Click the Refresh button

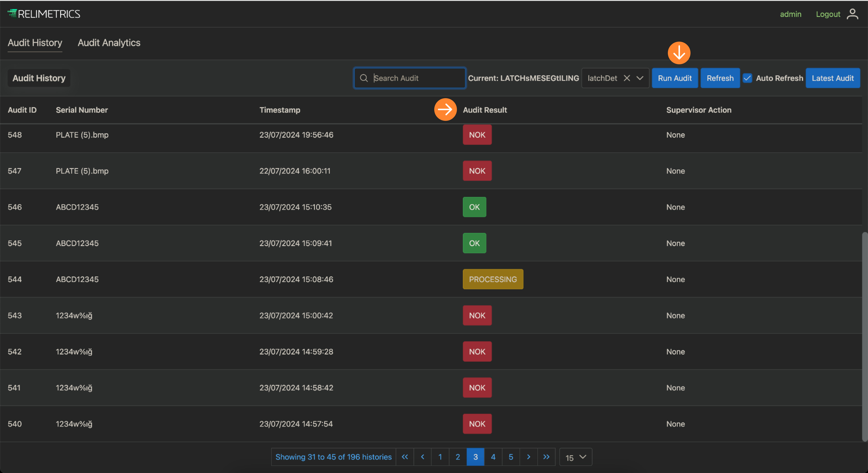(x=720, y=78)
